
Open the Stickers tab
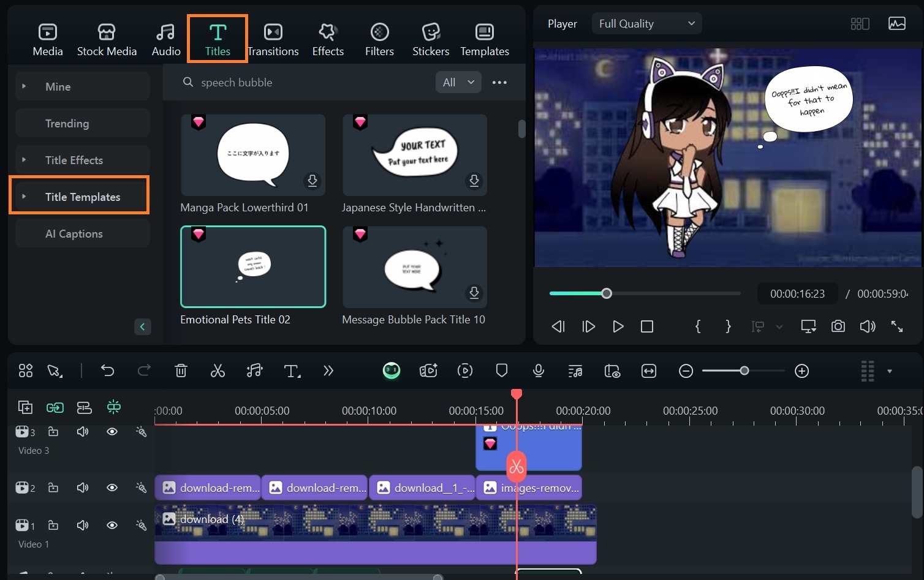[431, 40]
